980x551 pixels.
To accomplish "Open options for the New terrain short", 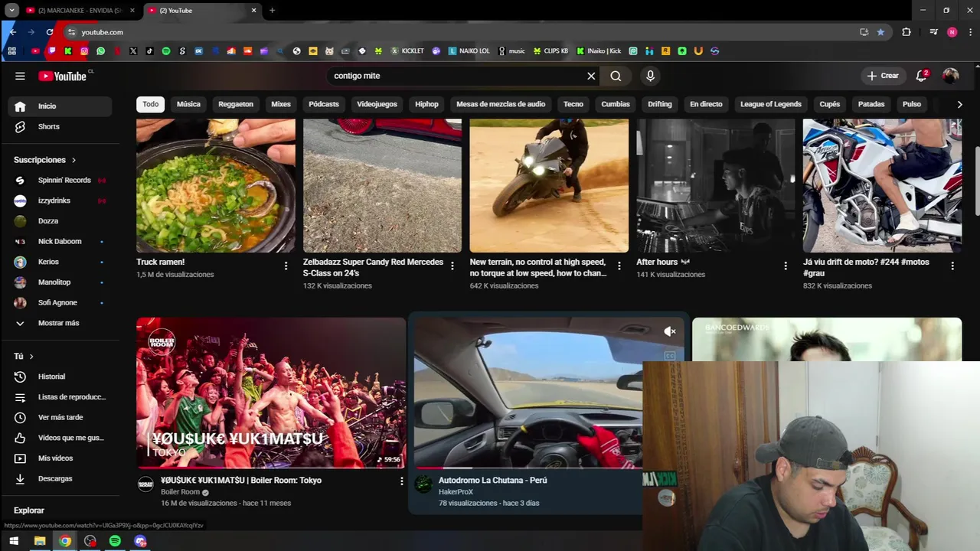I will coord(619,266).
